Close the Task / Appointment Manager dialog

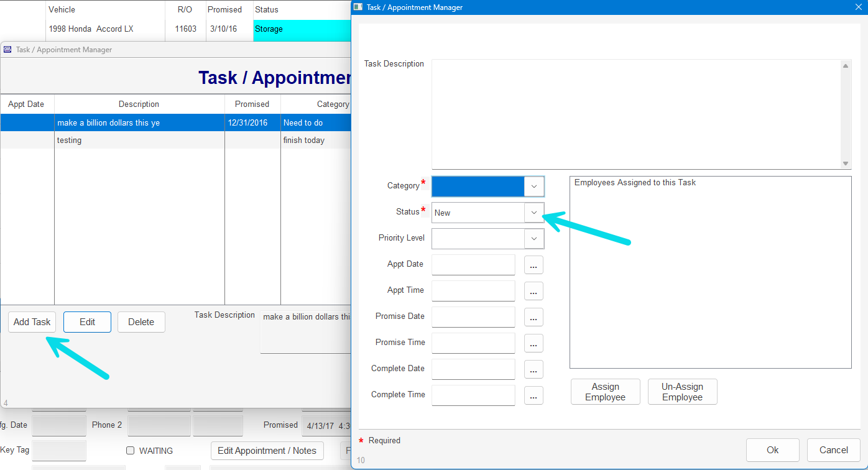(857, 7)
